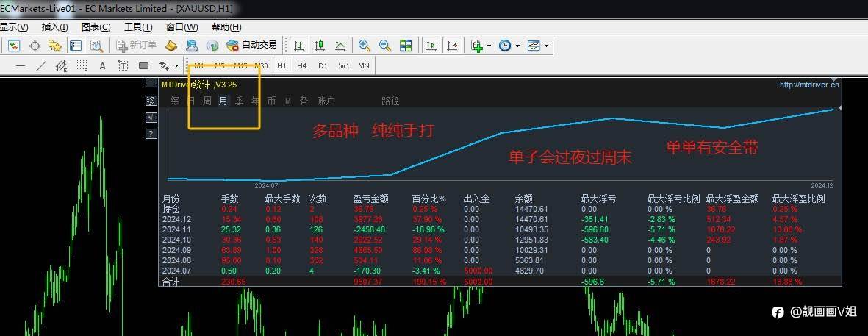Open the Navigator favorites folder icon
The height and width of the screenshot is (336, 868).
tap(55, 46)
